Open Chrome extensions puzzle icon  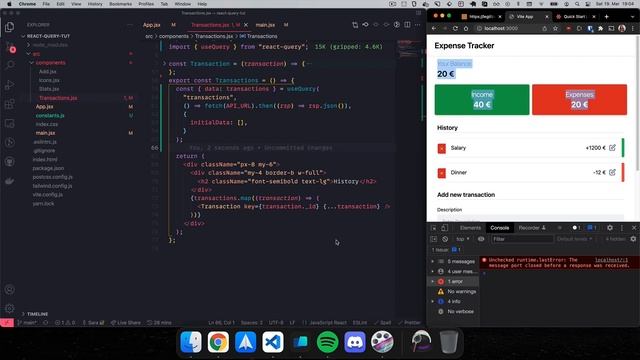click(600, 29)
